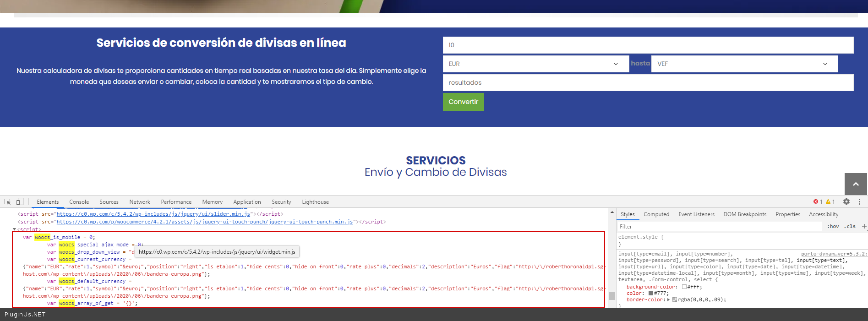Switch to the Console tab

pos(79,202)
